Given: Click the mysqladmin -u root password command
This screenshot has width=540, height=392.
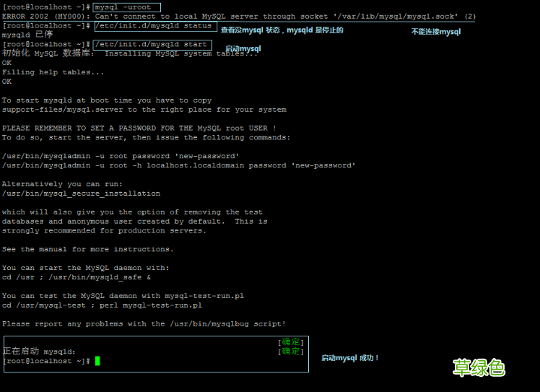Looking at the screenshot, I should (121, 156).
